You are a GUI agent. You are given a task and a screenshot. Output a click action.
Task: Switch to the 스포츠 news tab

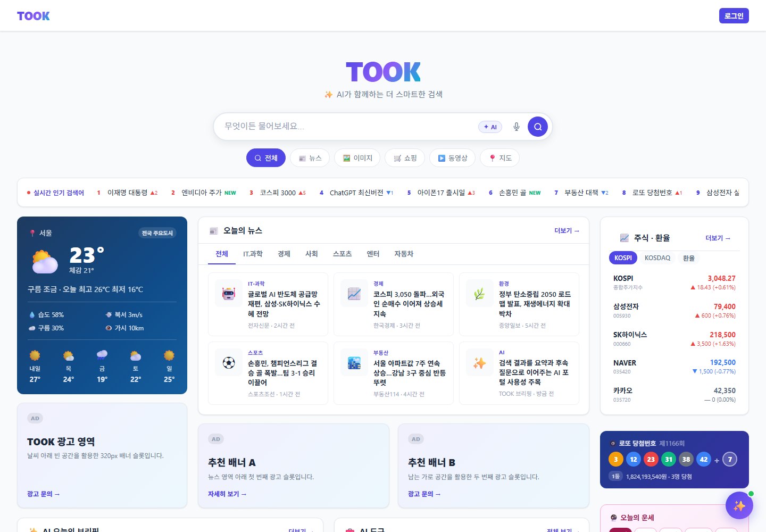[x=342, y=254]
